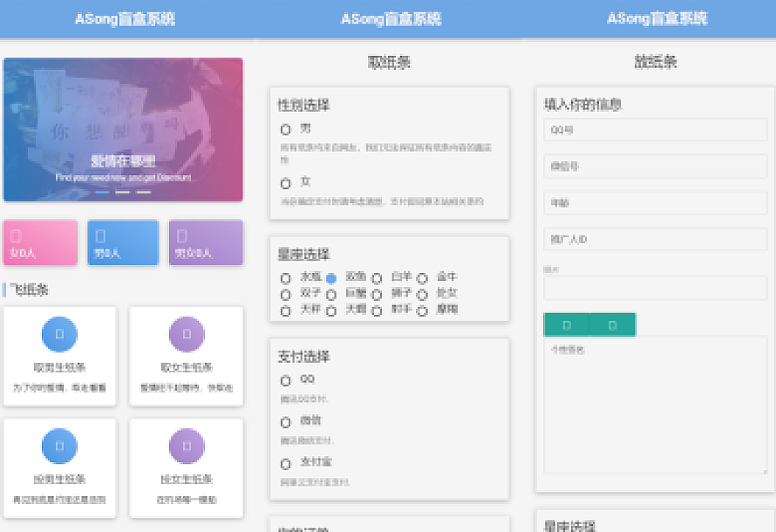Pick the 摩羯 zodiac radio option
The width and height of the screenshot is (776, 532).
point(422,311)
